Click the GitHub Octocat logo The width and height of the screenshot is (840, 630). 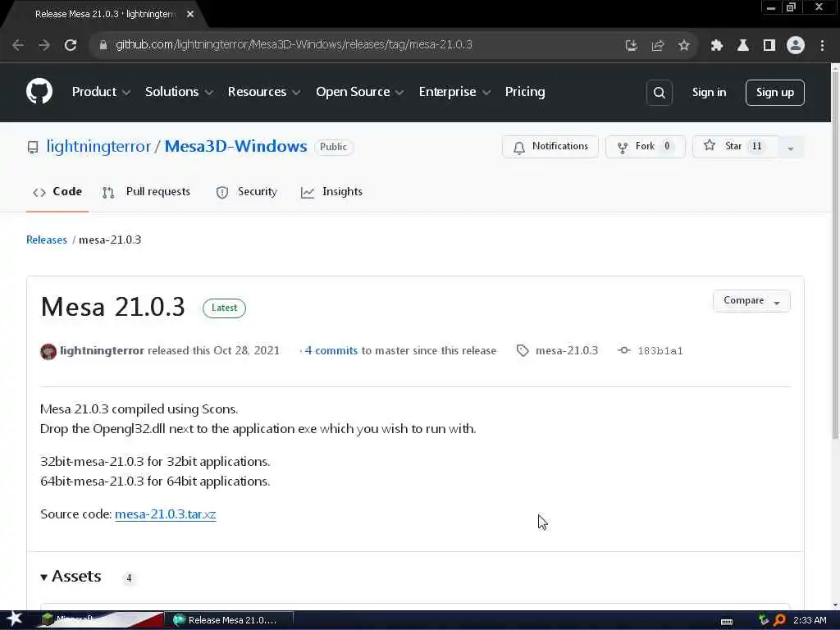click(39, 92)
